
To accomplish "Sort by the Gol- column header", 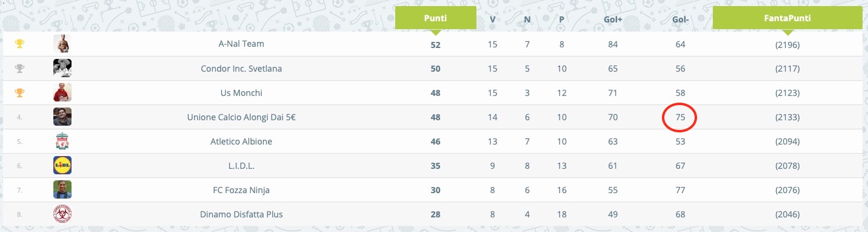I will coord(681,19).
